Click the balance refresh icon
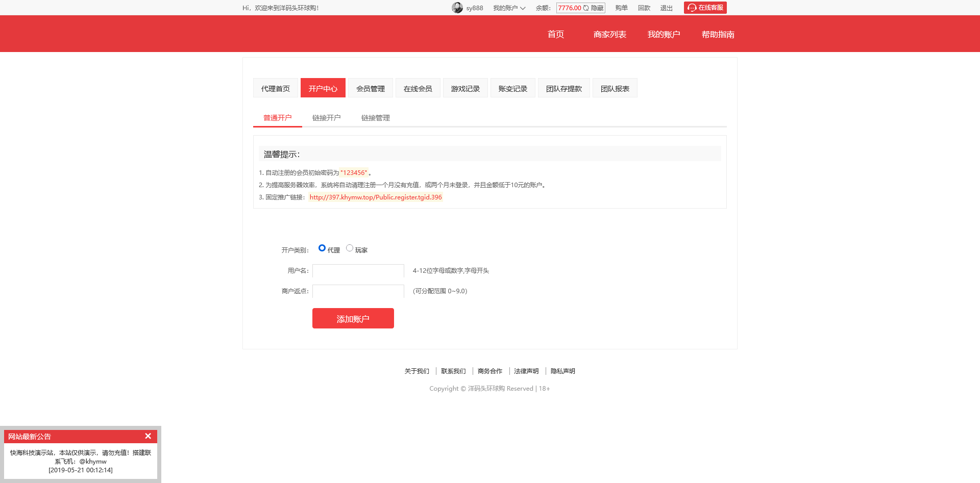 [586, 8]
